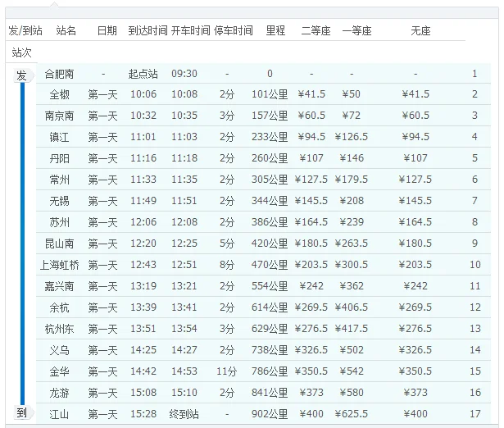Image resolution: width=504 pixels, height=428 pixels.
Task: Click the ¥502 first-class fare
Action: coord(352,350)
